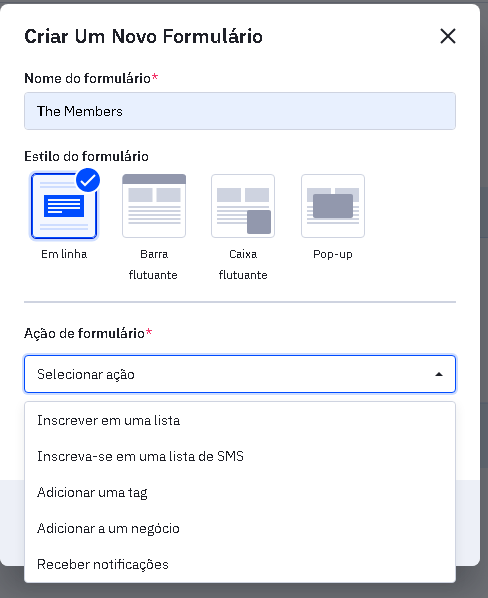488x598 pixels.
Task: Select Inscreva-se em uma lista de SMS
Action: click(x=240, y=456)
